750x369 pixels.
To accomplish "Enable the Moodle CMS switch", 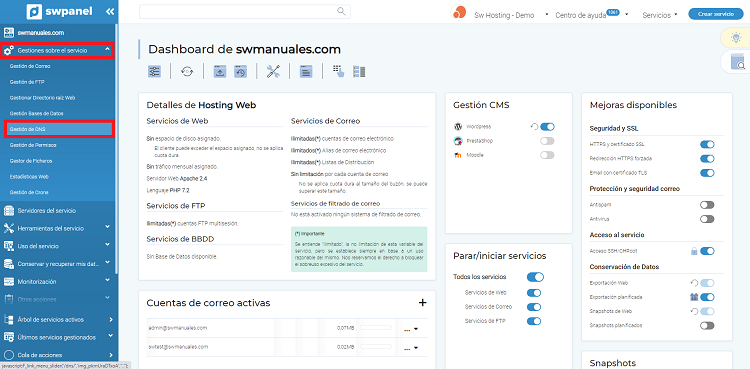I will (547, 155).
